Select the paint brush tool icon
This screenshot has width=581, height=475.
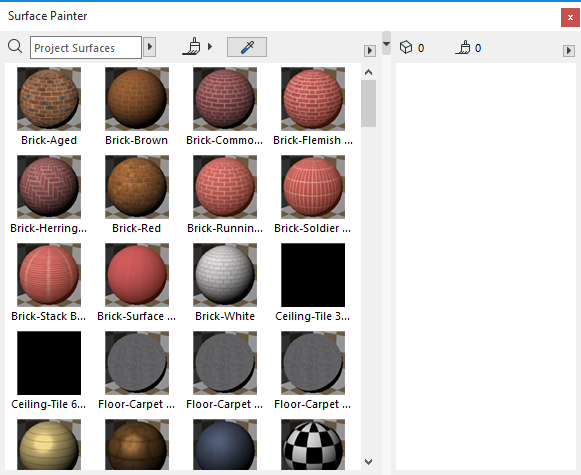click(192, 47)
